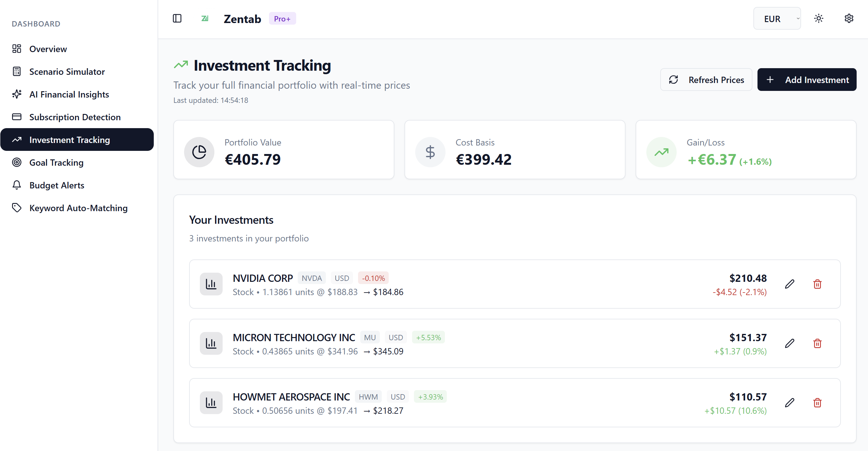Click the Pro+ badge next to Zentab
Viewport: 868px width, 451px height.
point(282,19)
